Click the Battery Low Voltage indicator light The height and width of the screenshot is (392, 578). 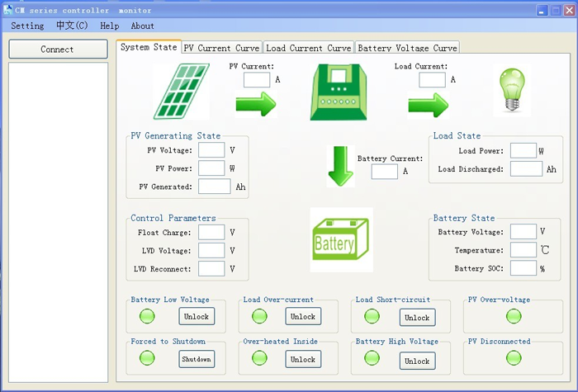pyautogui.click(x=147, y=316)
